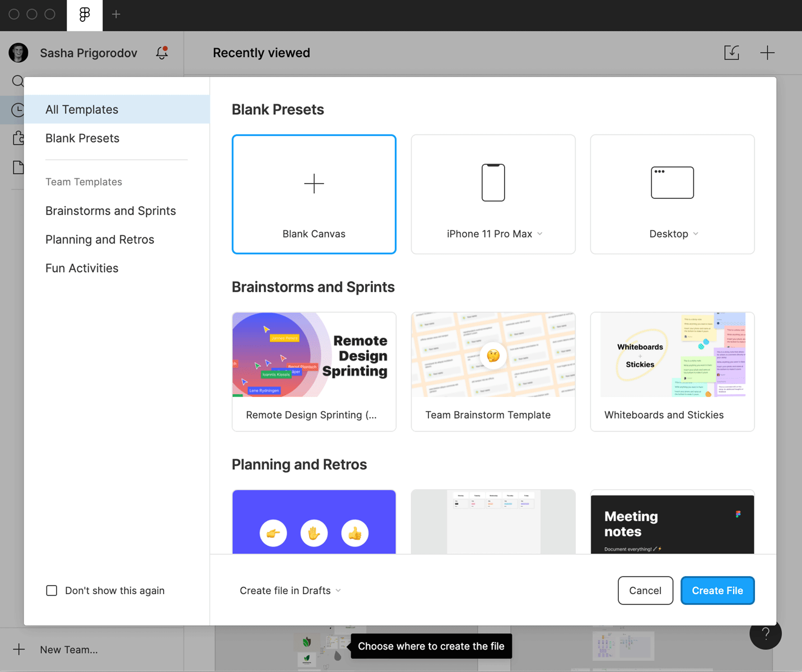Click New Team... label

coord(69,650)
